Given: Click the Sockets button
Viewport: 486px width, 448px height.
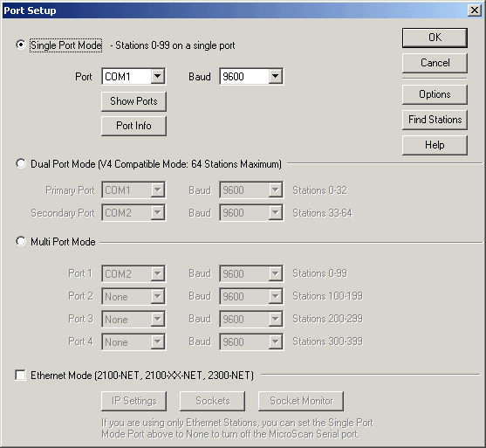Looking at the screenshot, I should [212, 401].
